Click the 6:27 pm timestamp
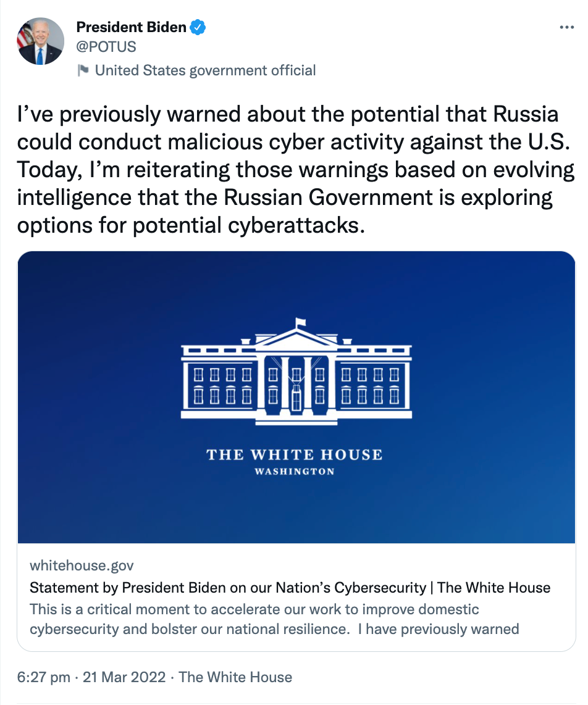The image size is (588, 705). [43, 677]
